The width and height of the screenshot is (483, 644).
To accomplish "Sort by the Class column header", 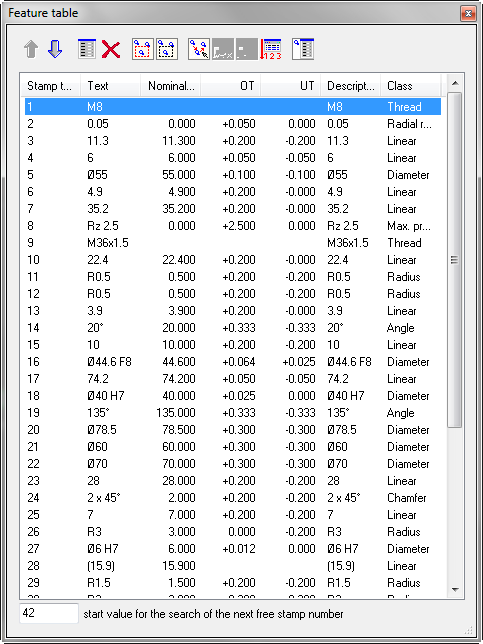I will coord(410,86).
